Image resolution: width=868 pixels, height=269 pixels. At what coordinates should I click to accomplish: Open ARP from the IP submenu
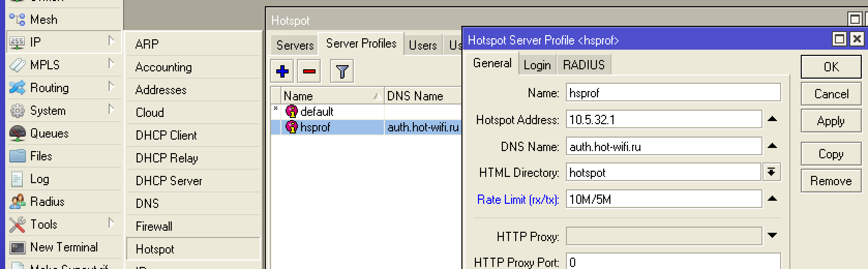(x=193, y=44)
